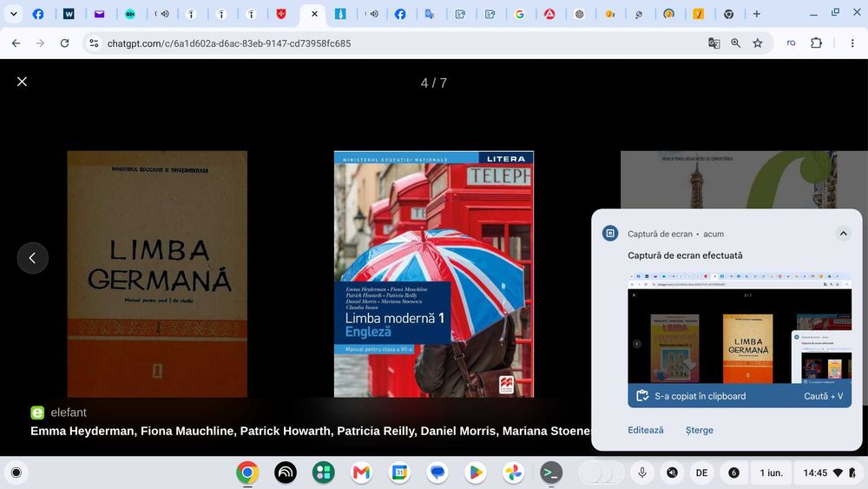Click the ro extension icon

(x=791, y=43)
